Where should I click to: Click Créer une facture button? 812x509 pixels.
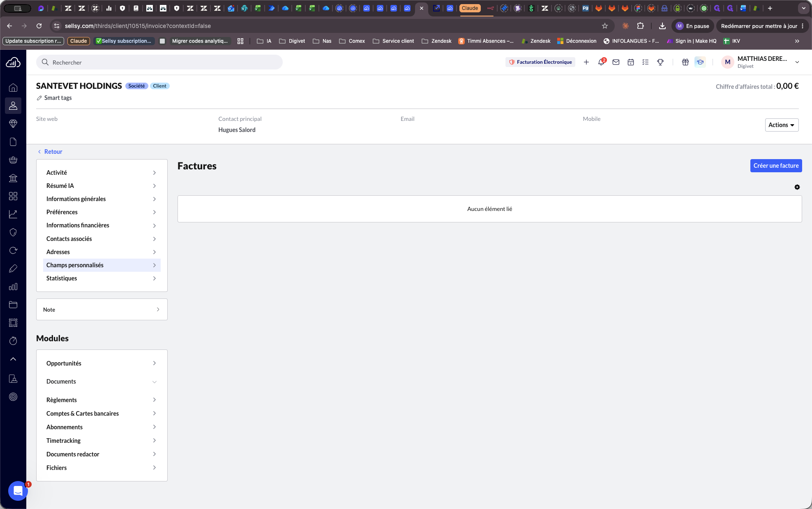click(x=776, y=166)
